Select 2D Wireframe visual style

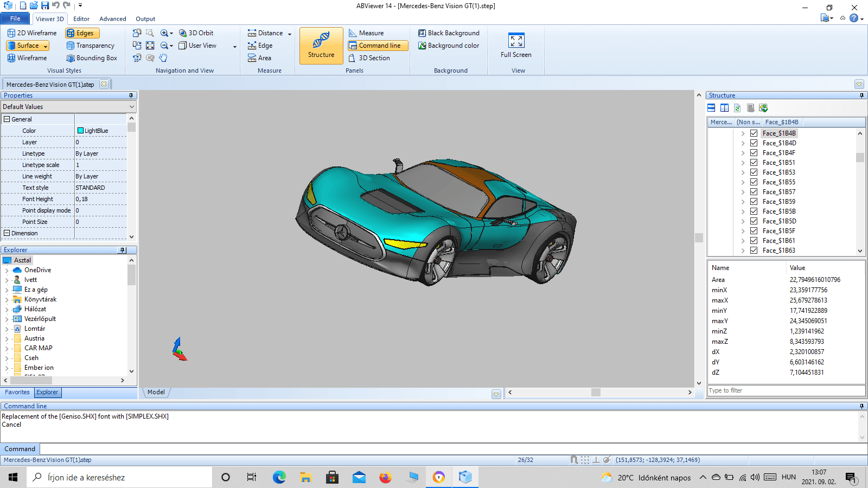(31, 33)
